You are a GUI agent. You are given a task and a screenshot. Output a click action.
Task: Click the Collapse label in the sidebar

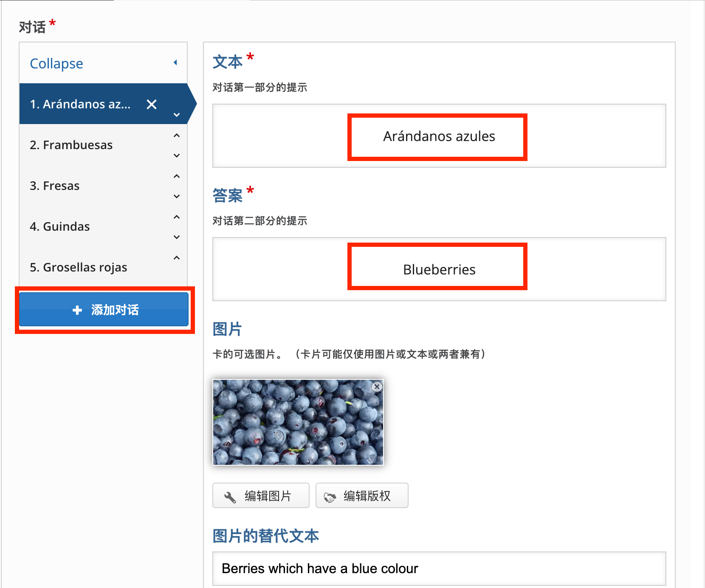click(x=56, y=63)
